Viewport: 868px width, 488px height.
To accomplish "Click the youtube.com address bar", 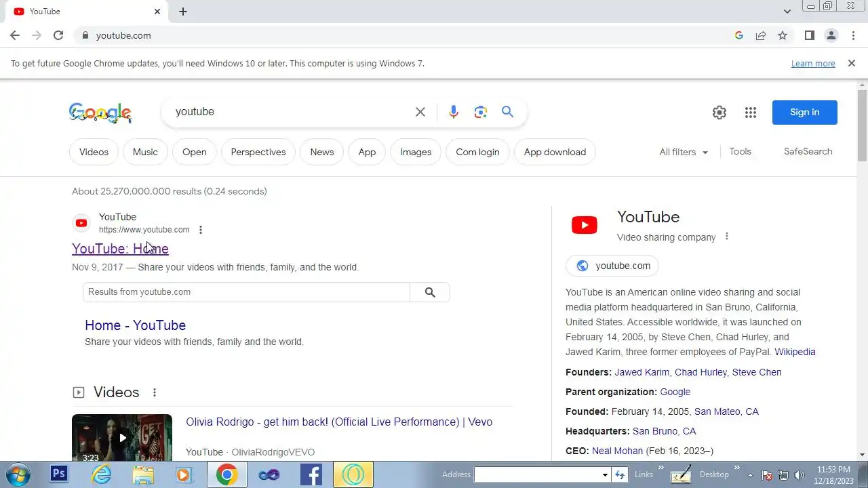I will [x=407, y=35].
